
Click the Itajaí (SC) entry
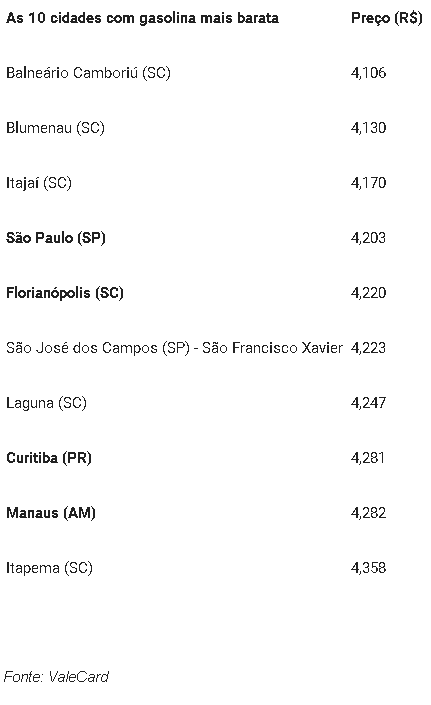pyautogui.click(x=39, y=183)
